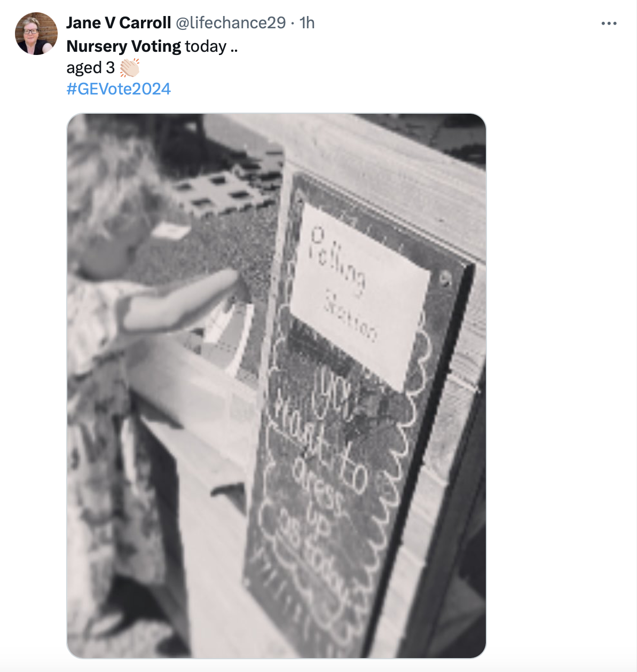Click the word today in the tweet
Screen dimensions: 637x672
(x=206, y=46)
